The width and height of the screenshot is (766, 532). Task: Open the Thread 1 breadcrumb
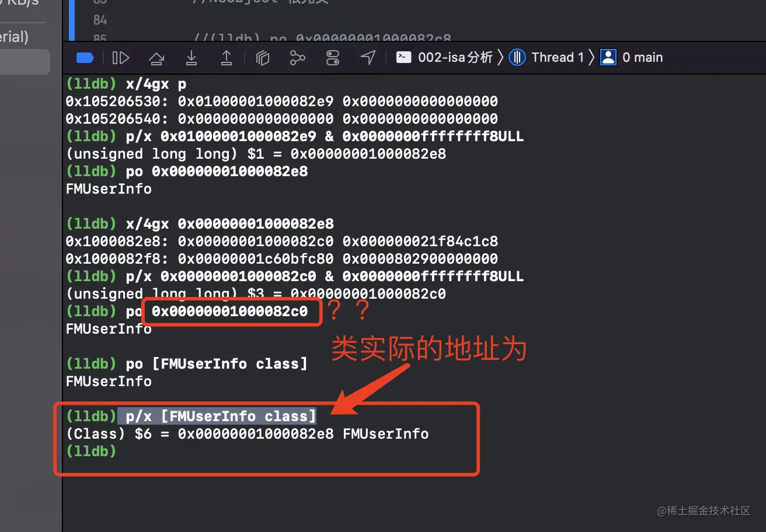click(558, 57)
